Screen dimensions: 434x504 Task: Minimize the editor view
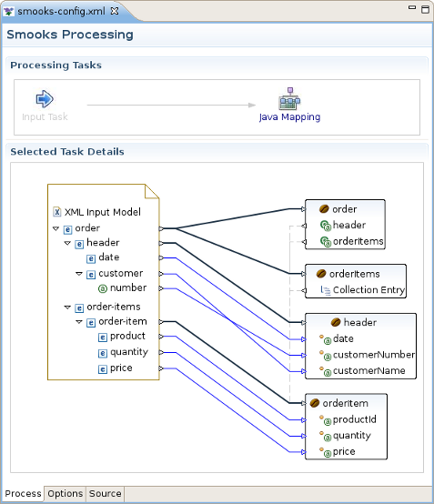pyautogui.click(x=412, y=7)
